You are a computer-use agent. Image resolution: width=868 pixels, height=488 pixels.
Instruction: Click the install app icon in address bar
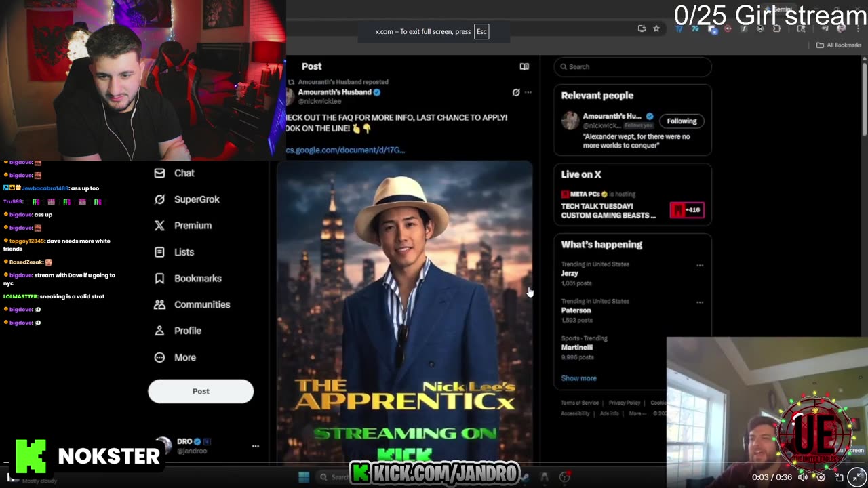click(642, 28)
